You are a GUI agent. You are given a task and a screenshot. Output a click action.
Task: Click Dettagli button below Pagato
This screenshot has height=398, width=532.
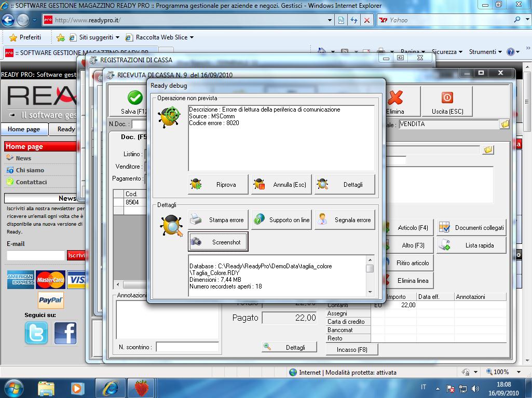click(x=289, y=347)
